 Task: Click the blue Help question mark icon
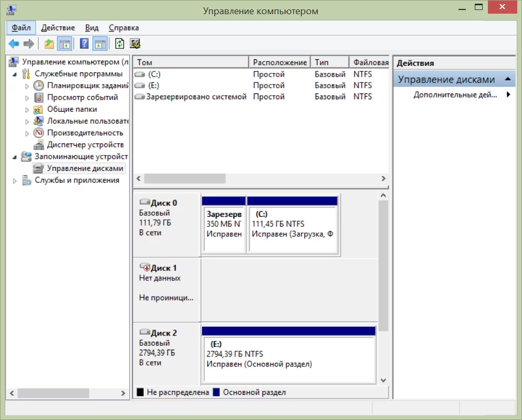[x=84, y=44]
